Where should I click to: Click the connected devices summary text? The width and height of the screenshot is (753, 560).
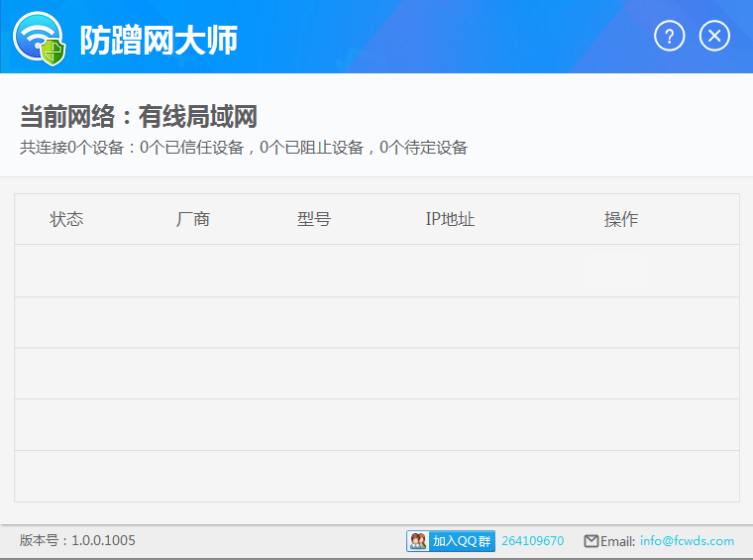pos(243,149)
